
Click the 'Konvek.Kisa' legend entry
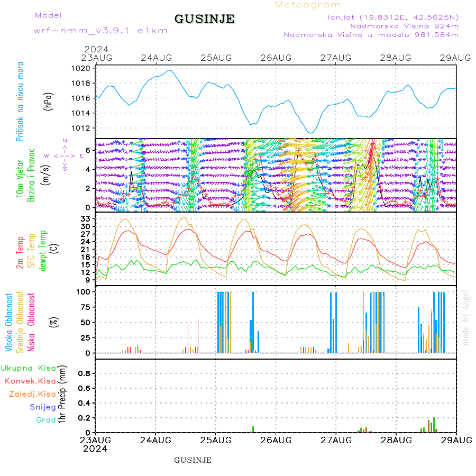click(x=30, y=381)
